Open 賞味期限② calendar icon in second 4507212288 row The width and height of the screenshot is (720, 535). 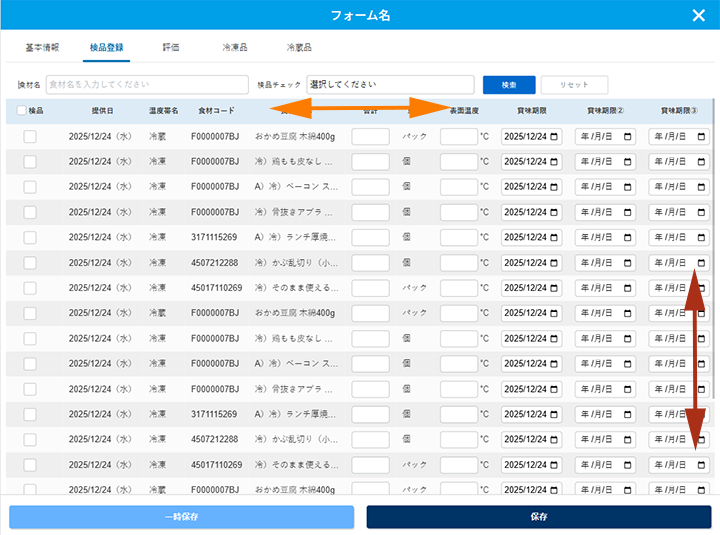(x=628, y=439)
